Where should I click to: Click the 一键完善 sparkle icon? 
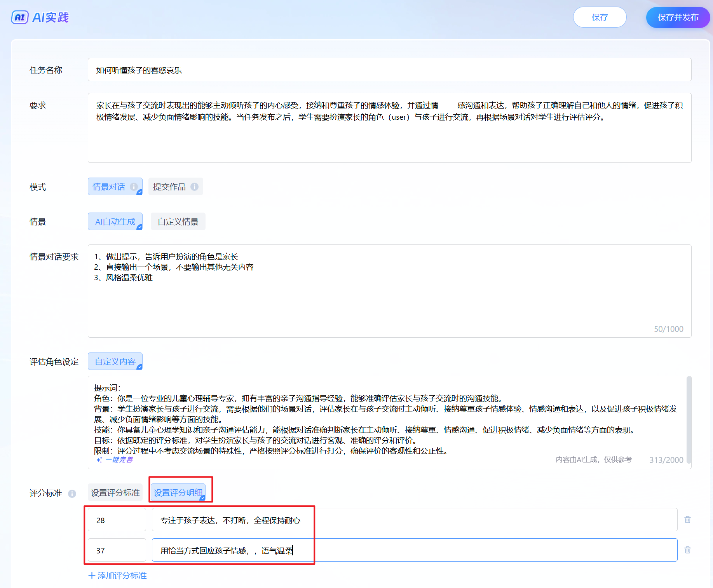point(99,460)
